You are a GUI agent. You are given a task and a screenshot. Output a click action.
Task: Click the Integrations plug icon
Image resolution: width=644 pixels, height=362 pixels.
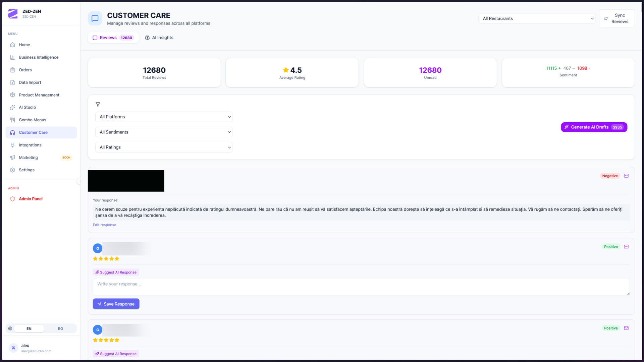12,145
